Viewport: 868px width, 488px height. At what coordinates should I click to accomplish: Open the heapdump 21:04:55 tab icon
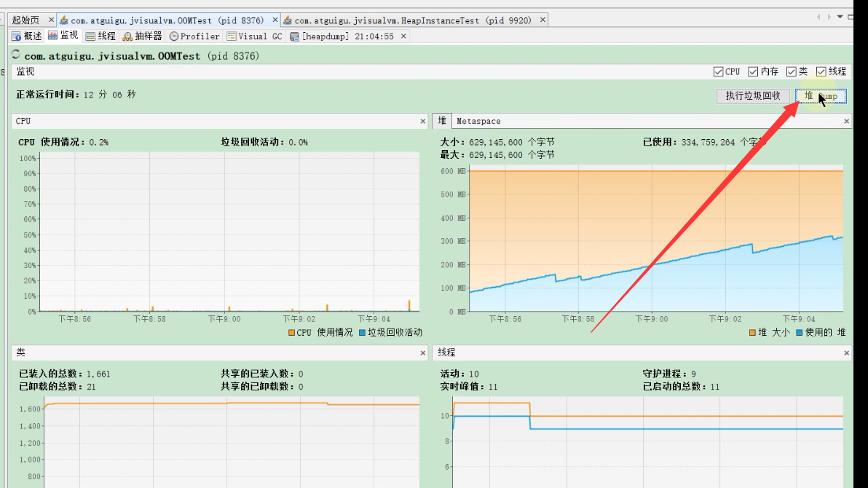pyautogui.click(x=294, y=36)
